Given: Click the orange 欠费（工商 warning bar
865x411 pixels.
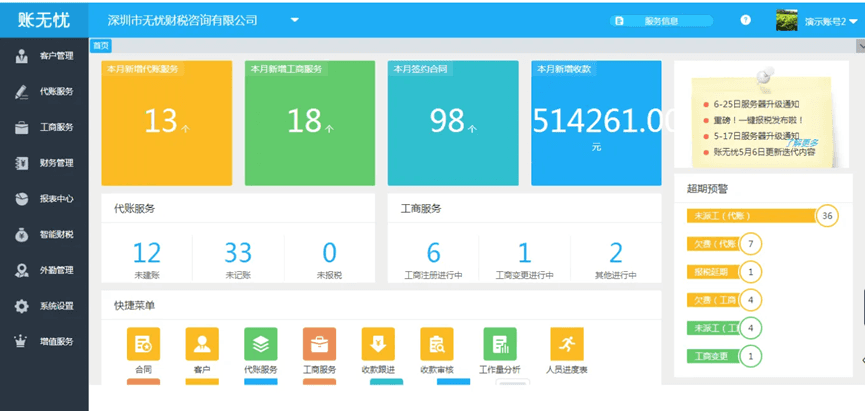Looking at the screenshot, I should (713, 300).
